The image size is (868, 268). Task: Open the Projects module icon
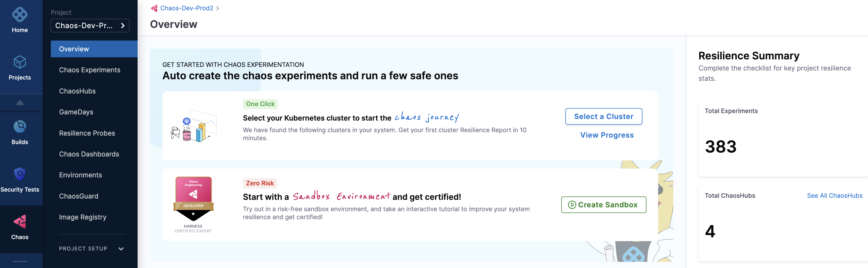click(x=20, y=62)
